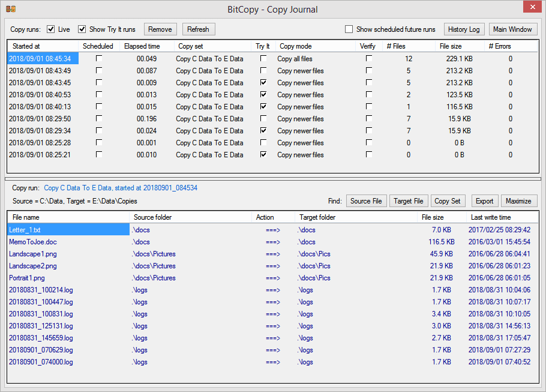Open the History Log
This screenshot has width=546, height=392.
pyautogui.click(x=464, y=29)
